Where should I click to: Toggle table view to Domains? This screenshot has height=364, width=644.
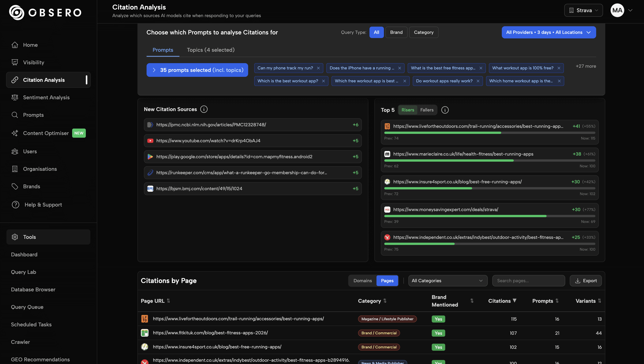[x=362, y=281]
